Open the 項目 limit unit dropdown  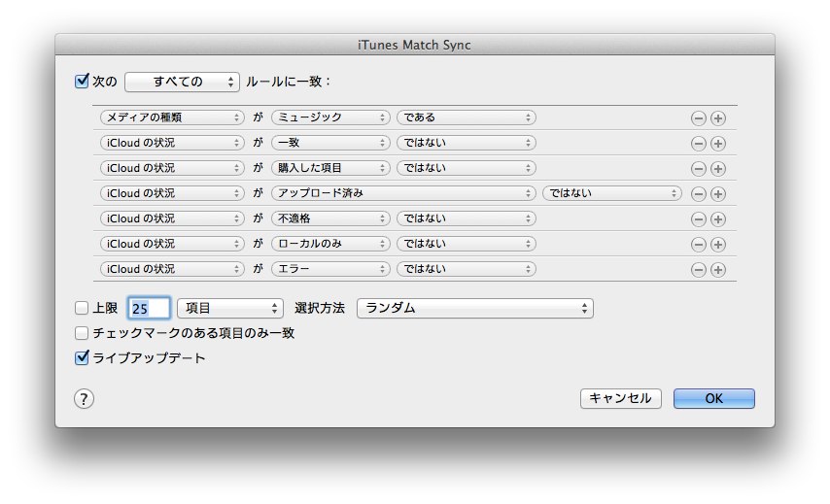[230, 308]
